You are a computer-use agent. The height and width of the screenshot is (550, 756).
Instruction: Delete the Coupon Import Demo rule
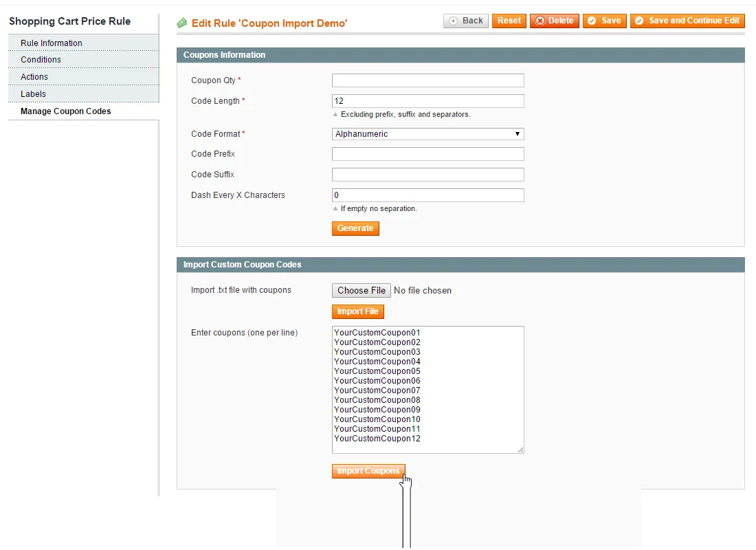pos(555,21)
